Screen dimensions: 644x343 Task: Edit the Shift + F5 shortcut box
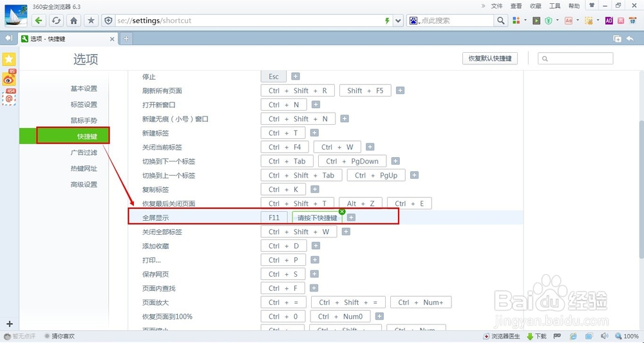(365, 91)
